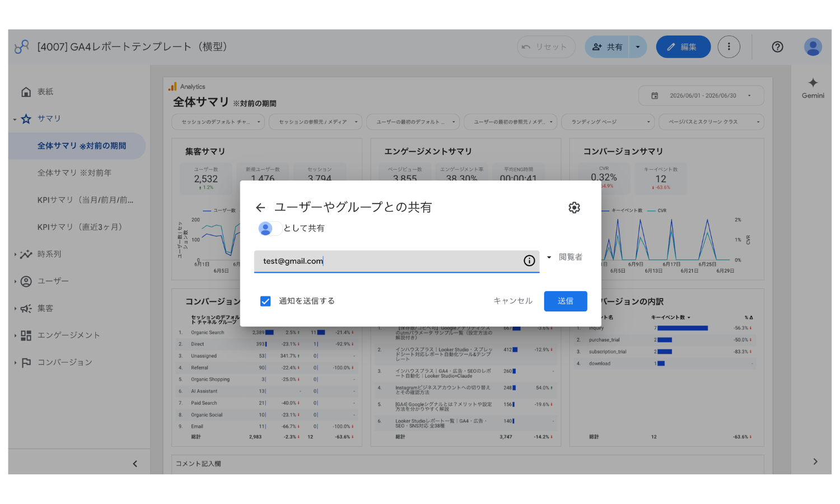This screenshot has width=840, height=504.
Task: Click the sharing-as profile avatar
Action: click(265, 228)
